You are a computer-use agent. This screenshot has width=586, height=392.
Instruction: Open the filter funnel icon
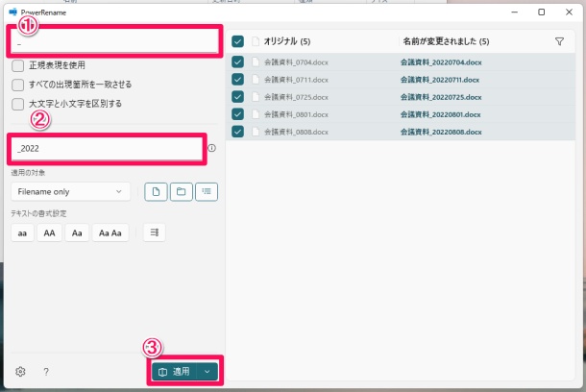coord(559,41)
